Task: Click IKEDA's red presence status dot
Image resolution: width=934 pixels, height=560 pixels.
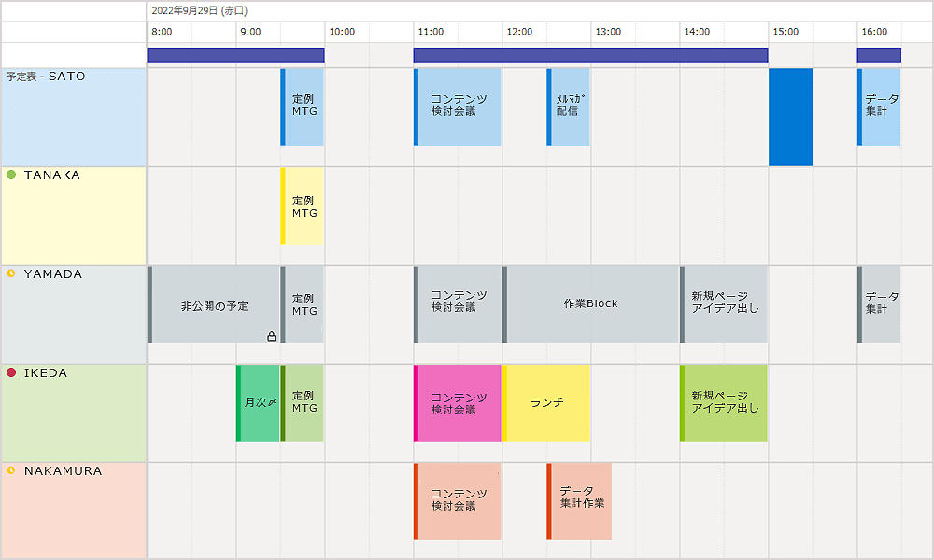Action: pyautogui.click(x=8, y=373)
